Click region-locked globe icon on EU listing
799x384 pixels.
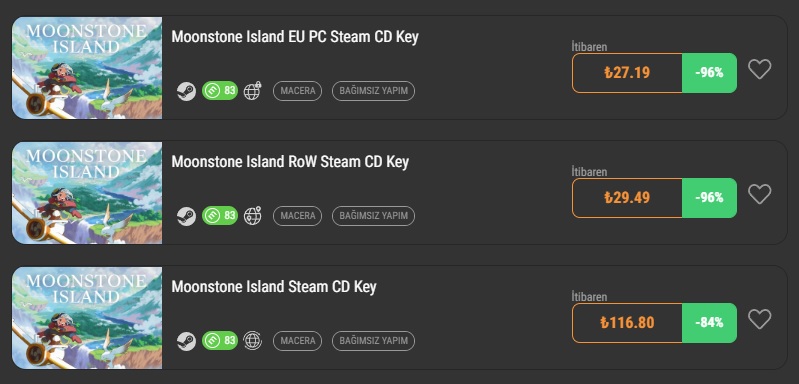[x=252, y=91]
